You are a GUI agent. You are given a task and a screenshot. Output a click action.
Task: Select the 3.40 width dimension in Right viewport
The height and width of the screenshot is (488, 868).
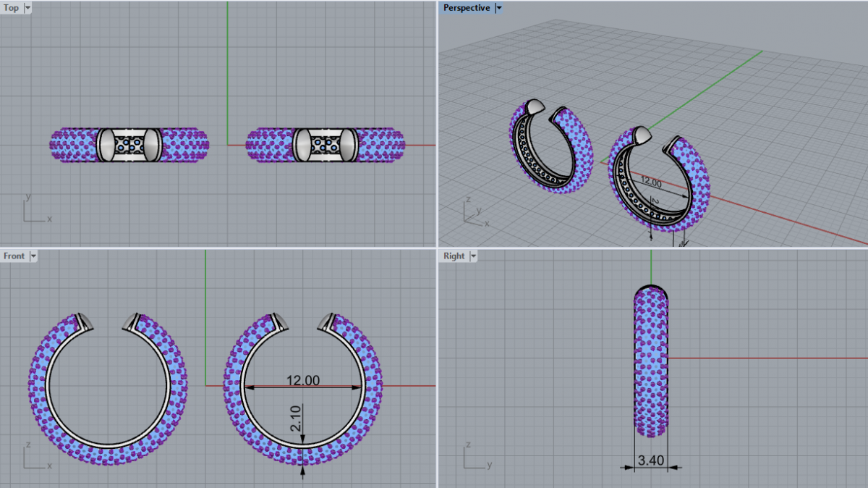[651, 460]
